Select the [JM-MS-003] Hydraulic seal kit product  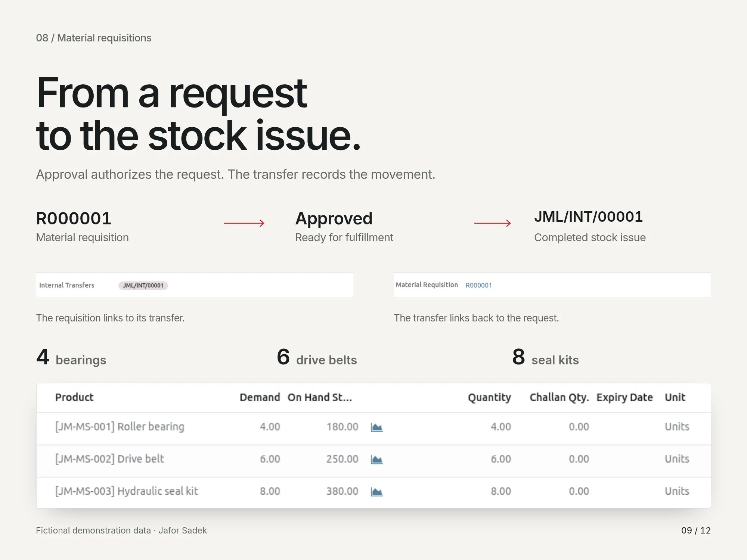pyautogui.click(x=127, y=491)
